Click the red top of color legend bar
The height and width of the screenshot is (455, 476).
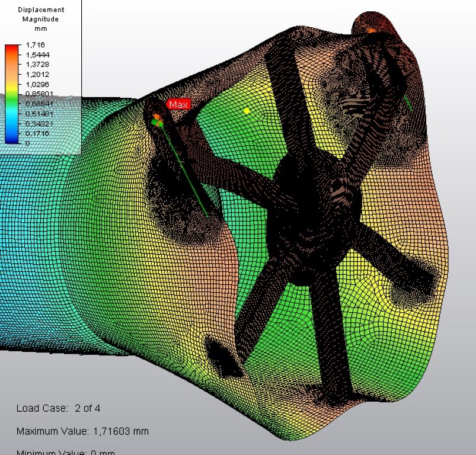click(x=11, y=48)
